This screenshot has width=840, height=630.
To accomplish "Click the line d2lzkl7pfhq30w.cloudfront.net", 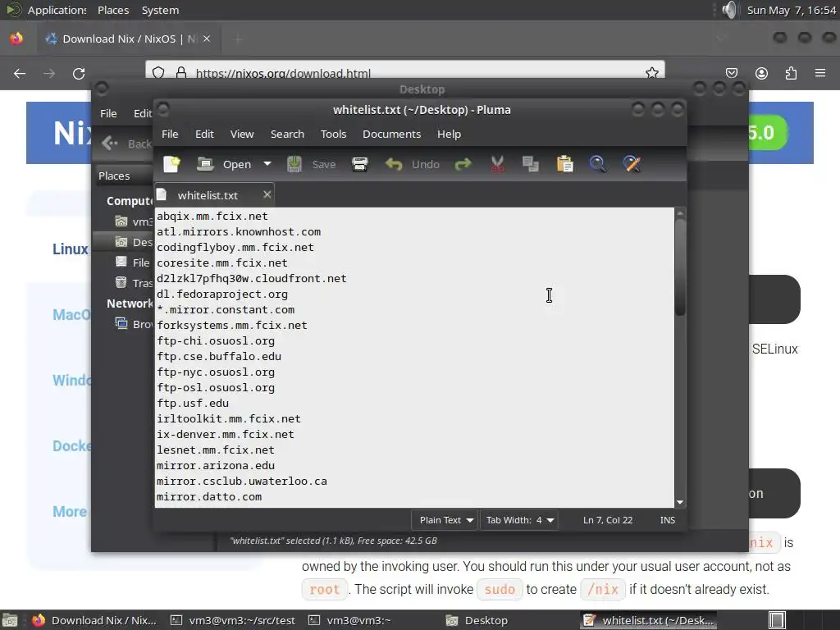I will point(251,279).
